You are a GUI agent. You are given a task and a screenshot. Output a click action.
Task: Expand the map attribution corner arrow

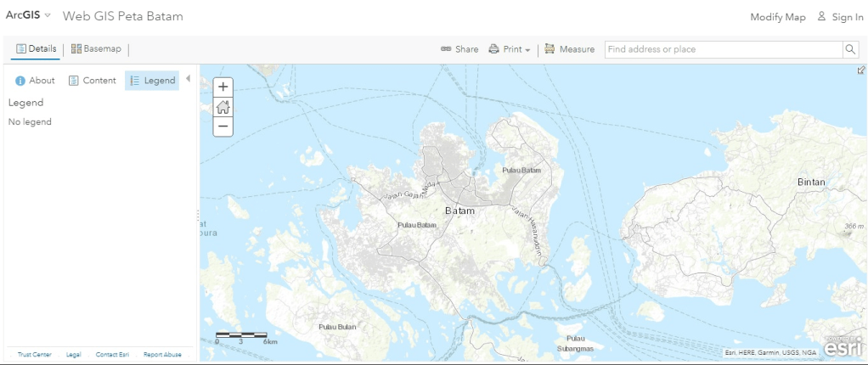(861, 70)
